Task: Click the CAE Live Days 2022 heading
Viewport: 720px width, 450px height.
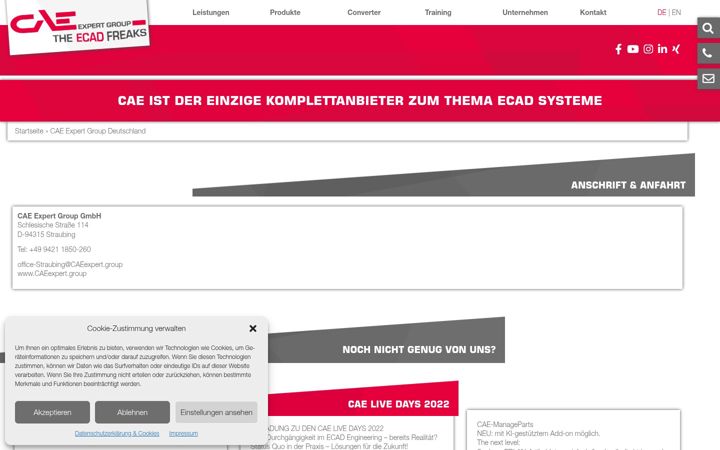Action: [x=398, y=404]
